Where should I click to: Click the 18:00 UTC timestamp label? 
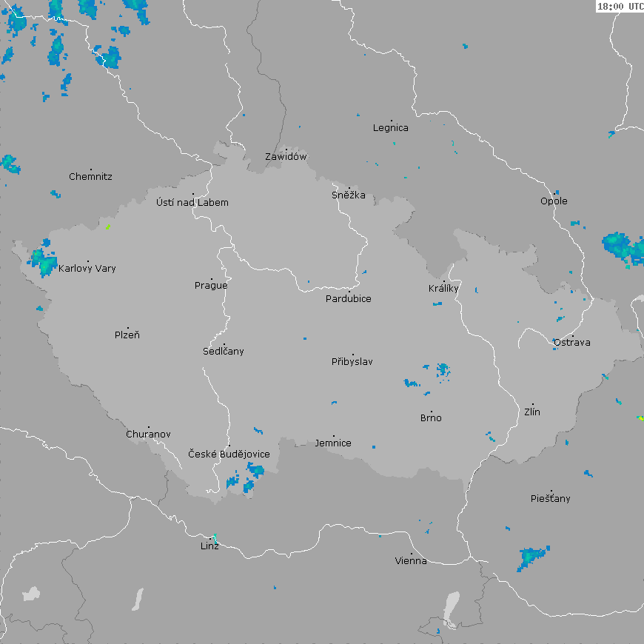[x=620, y=7]
